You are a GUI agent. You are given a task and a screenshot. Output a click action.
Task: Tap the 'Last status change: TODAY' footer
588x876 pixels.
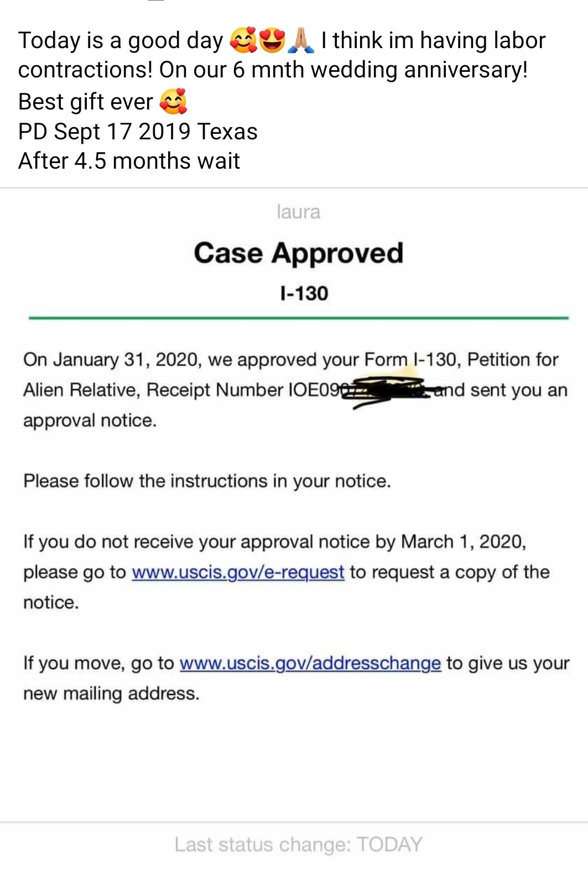(299, 844)
